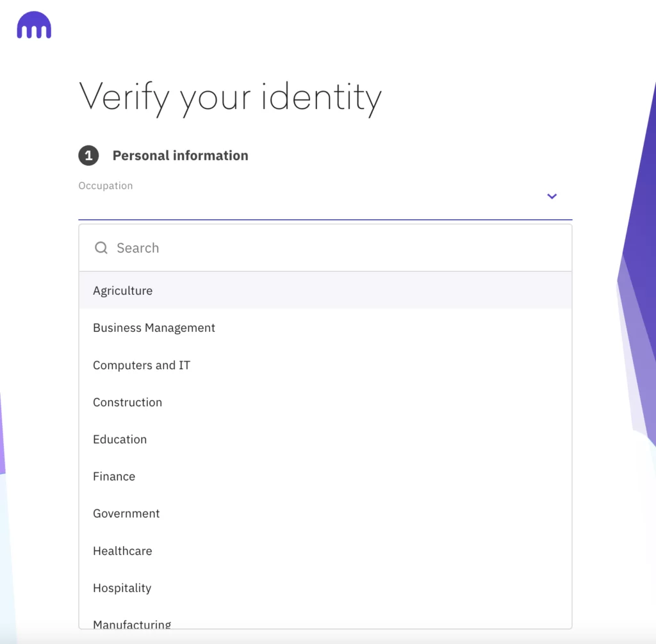Click the purple chevron on Occupation field
The width and height of the screenshot is (656, 644).
pos(552,196)
